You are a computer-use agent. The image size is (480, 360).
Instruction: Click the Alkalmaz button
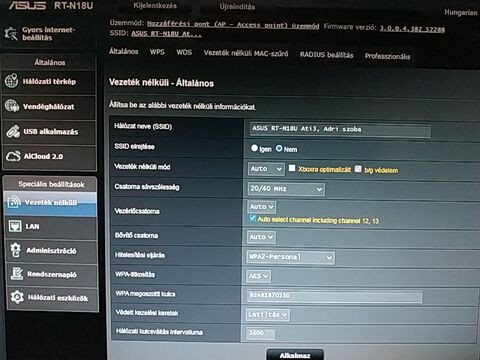click(x=295, y=355)
